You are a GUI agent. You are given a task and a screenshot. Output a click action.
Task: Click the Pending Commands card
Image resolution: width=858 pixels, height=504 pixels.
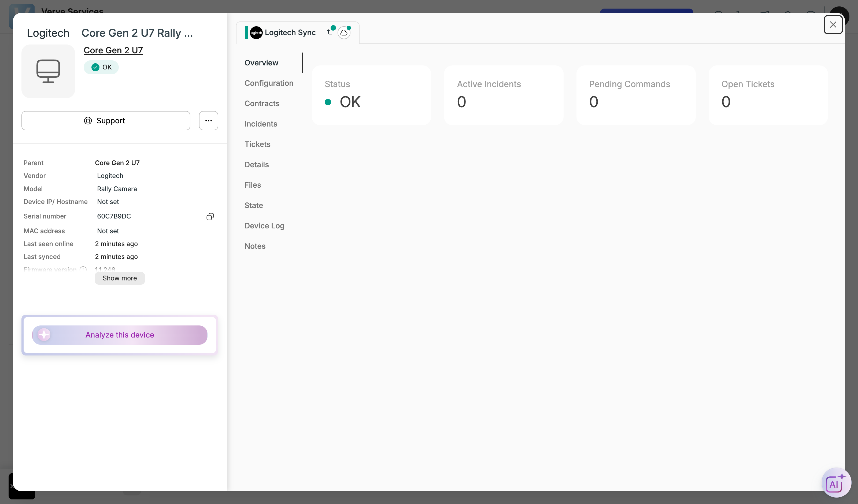[x=636, y=95]
